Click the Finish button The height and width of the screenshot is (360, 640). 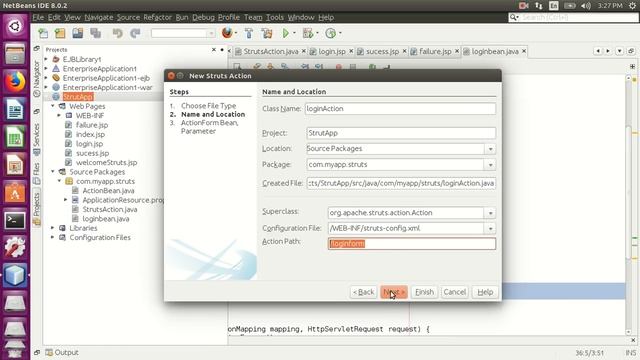click(x=424, y=292)
